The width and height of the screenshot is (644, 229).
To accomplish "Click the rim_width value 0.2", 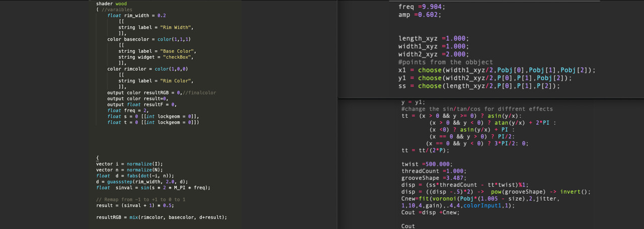I will click(161, 16).
